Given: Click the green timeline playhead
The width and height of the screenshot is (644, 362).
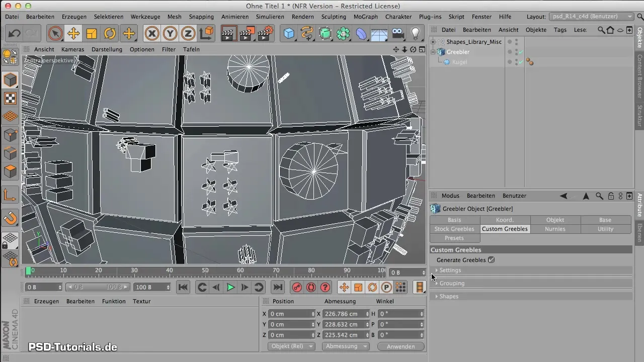Looking at the screenshot, I should click(29, 272).
